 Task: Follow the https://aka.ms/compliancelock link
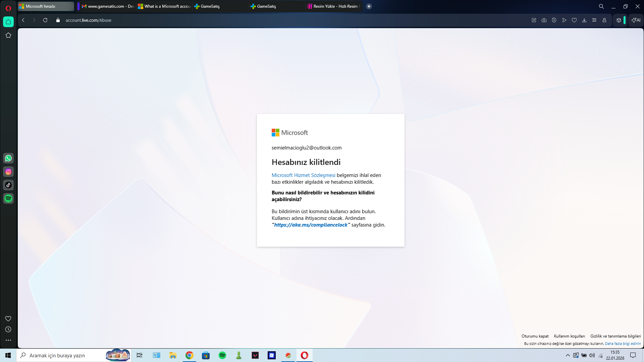click(311, 225)
